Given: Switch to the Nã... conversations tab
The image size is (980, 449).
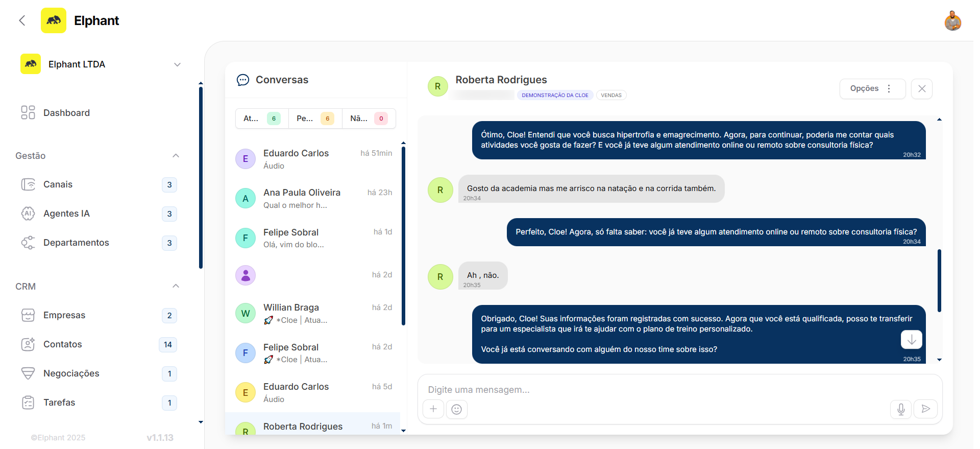Looking at the screenshot, I should click(x=369, y=119).
